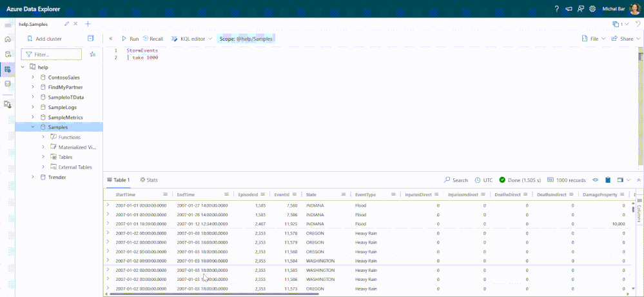This screenshot has width=644, height=297.
Task: Open Help question mark icon
Action: pos(557,8)
